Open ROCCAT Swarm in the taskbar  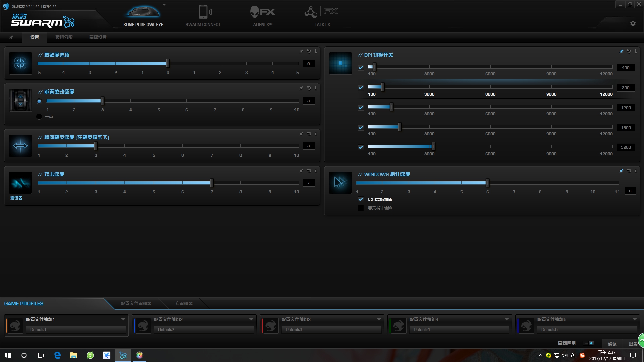(123, 355)
